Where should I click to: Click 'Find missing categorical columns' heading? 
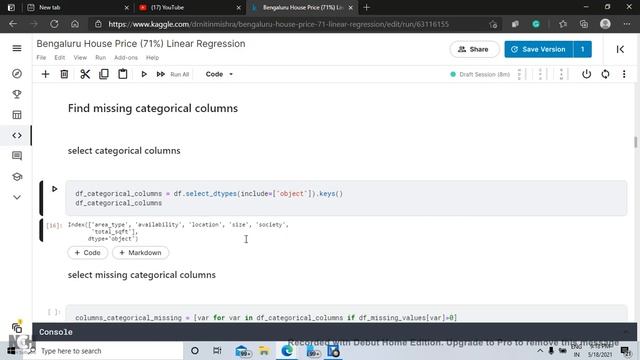point(153,108)
